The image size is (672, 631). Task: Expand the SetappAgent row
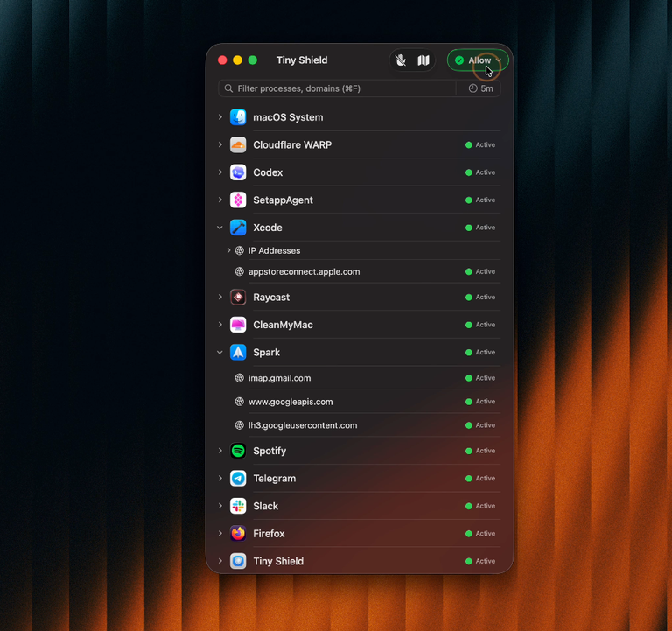pyautogui.click(x=220, y=200)
